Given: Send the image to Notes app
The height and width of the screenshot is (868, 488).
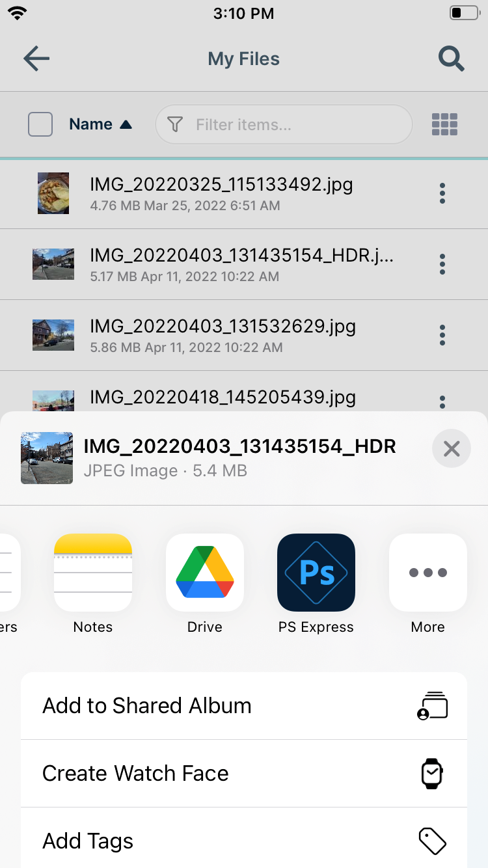Looking at the screenshot, I should [93, 573].
